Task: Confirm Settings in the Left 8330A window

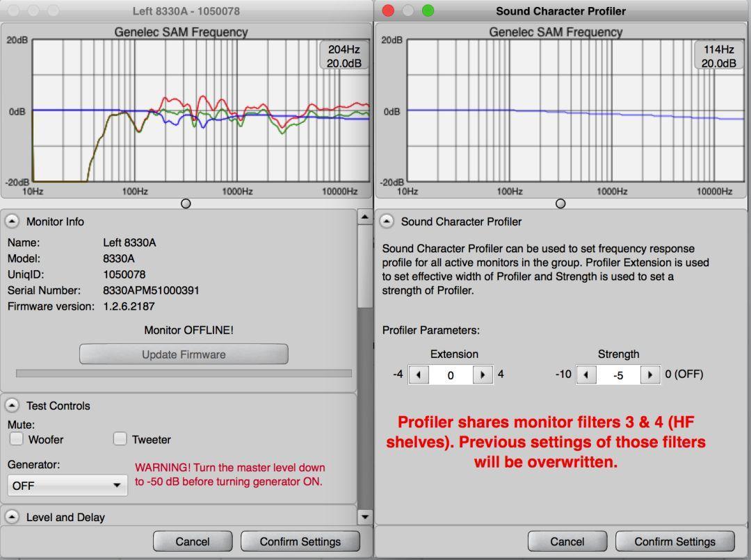Action: click(300, 542)
